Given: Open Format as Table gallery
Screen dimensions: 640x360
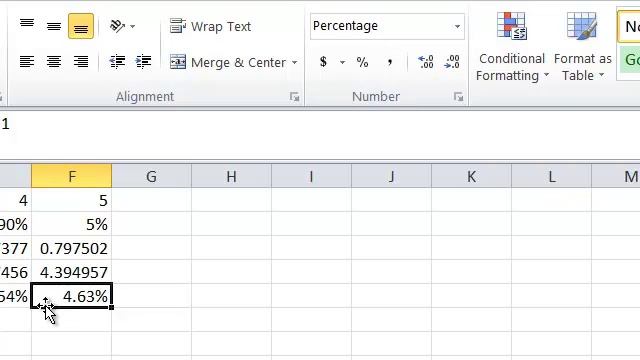Looking at the screenshot, I should (582, 47).
